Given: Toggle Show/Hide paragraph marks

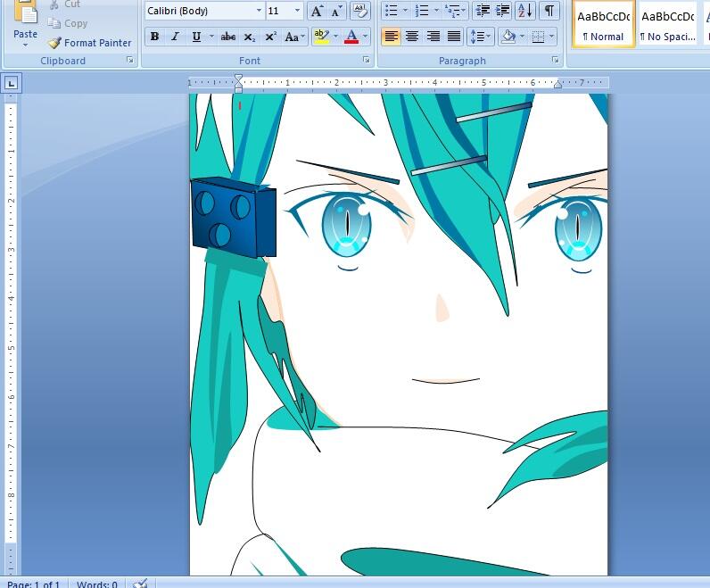Looking at the screenshot, I should [549, 11].
